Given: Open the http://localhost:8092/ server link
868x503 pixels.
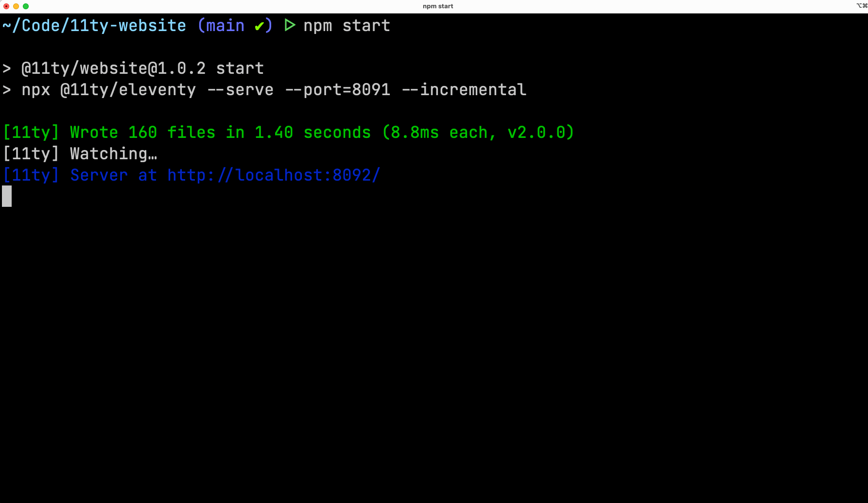Looking at the screenshot, I should coord(274,175).
